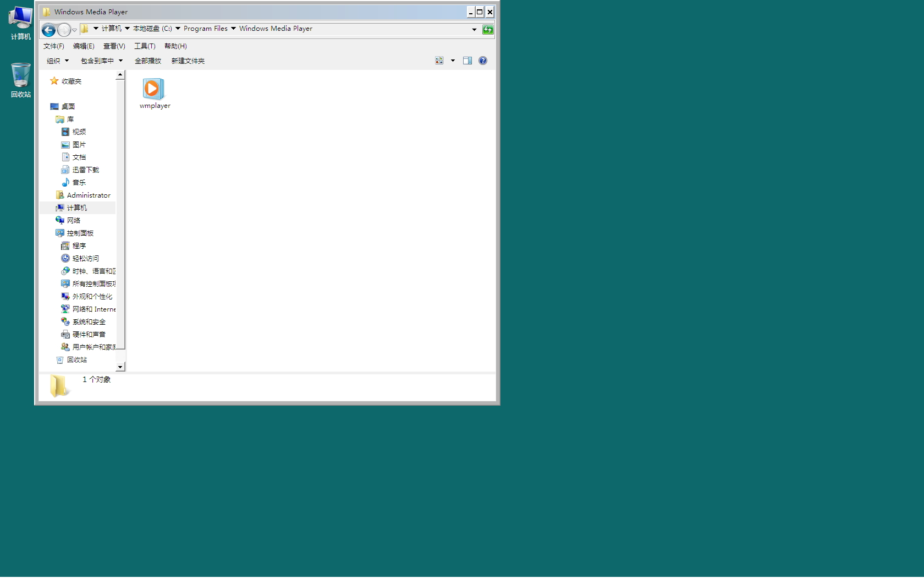Click the folder icon in address bar
Viewport: 924px width, 578px height.
tap(85, 29)
